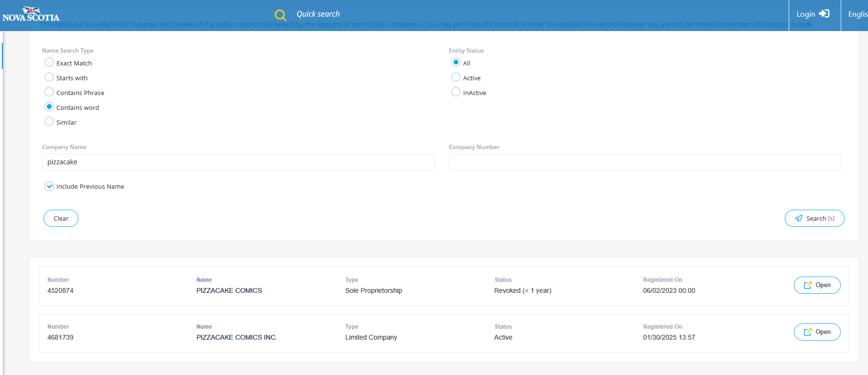Click the date 01/30/2025 13:57

point(669,337)
